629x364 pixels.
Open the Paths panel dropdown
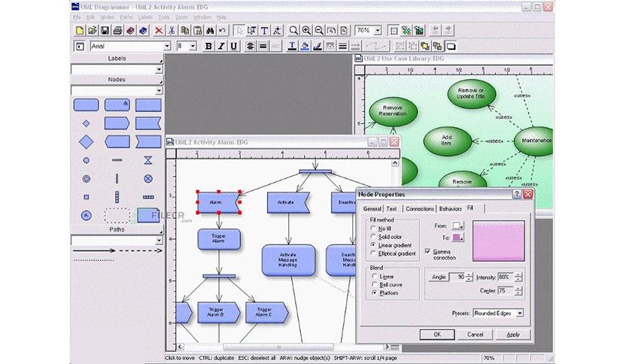click(159, 241)
